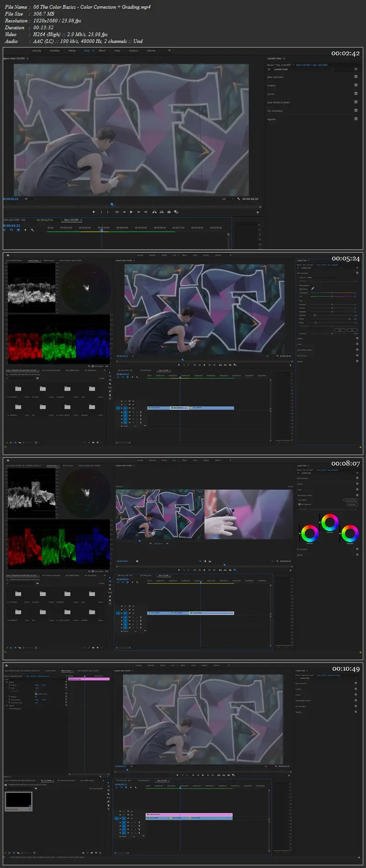Viewport: 366px width, 868px height.
Task: Click the Temperature slider in the 00:05:24 frame
Action: [332, 293]
